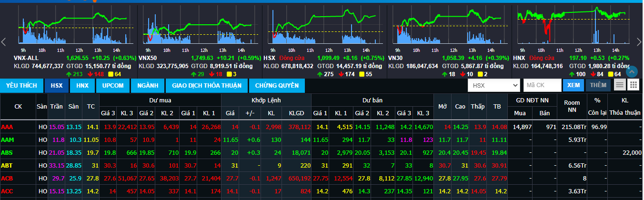The width and height of the screenshot is (644, 200).
Task: Click the left carousel arrow beside index charts
Action: click(x=4, y=42)
